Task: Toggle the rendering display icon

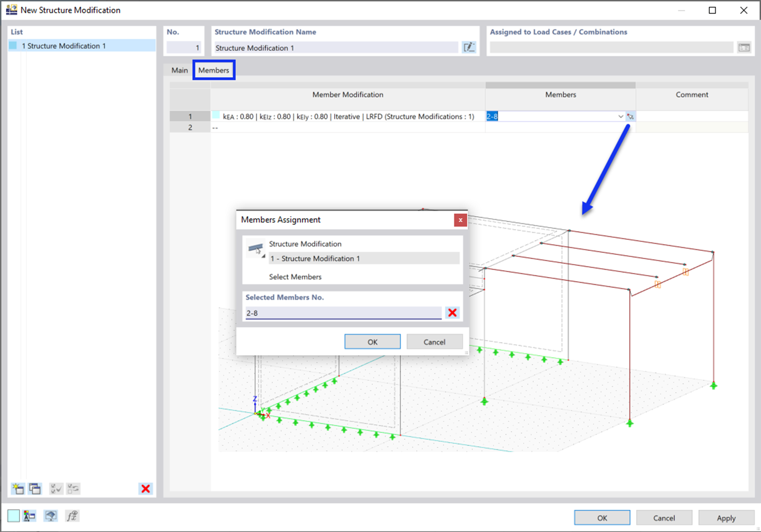Action: tap(50, 515)
